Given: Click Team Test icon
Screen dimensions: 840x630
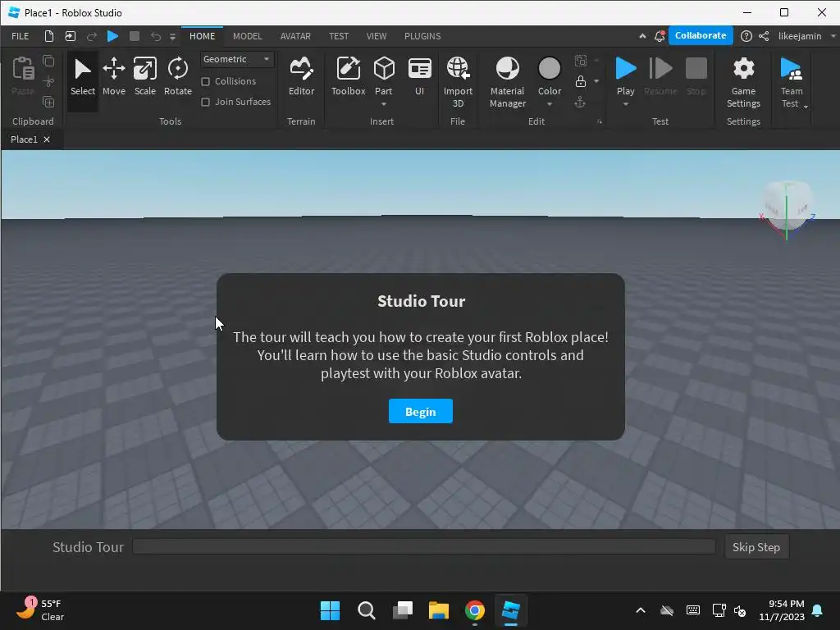Looking at the screenshot, I should [x=792, y=70].
